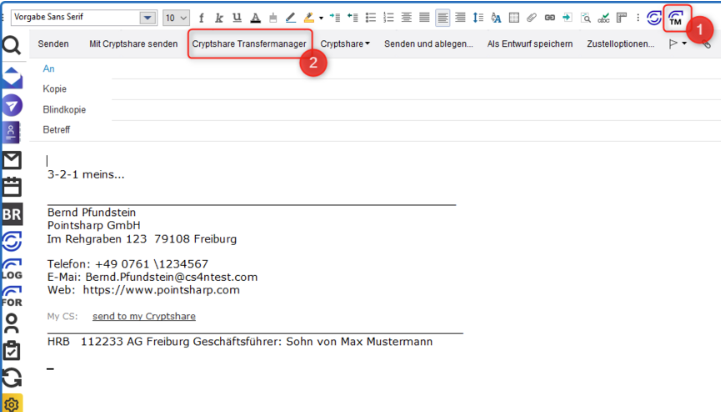Click Mit Cryptshare senden
Viewport: 721px width, 412px height.
(x=133, y=44)
